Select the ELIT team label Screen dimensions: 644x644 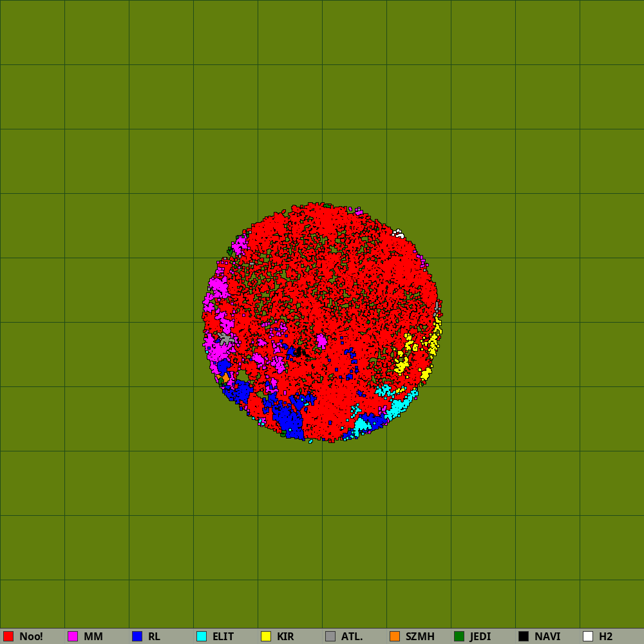coord(223,636)
